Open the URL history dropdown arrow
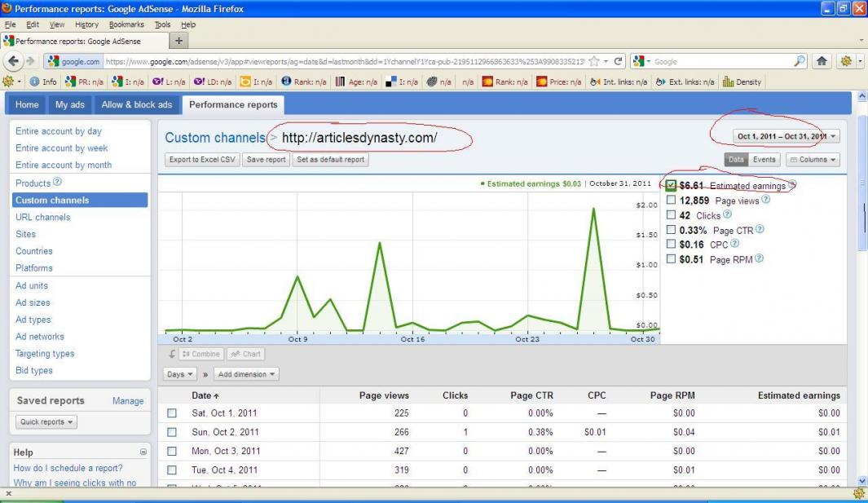 tap(606, 61)
